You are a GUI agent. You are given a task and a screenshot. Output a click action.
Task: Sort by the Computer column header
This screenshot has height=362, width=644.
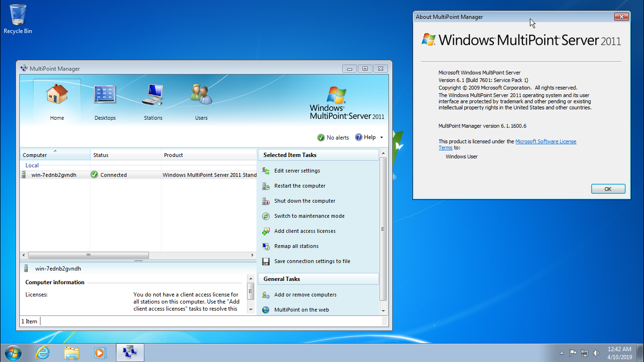(55, 155)
